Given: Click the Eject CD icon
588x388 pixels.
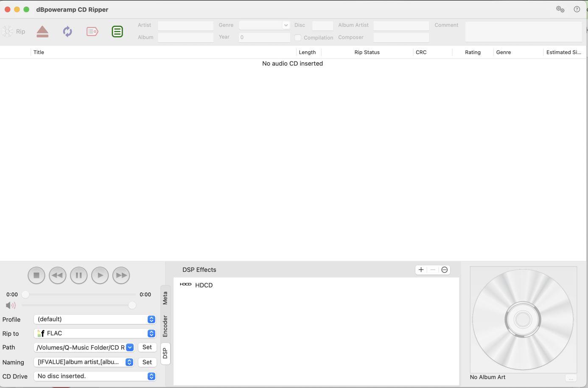Looking at the screenshot, I should [x=42, y=32].
